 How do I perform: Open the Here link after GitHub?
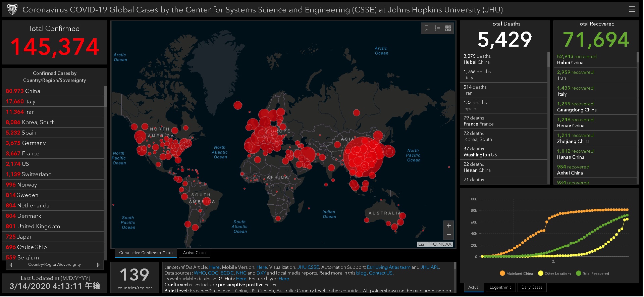(x=241, y=279)
